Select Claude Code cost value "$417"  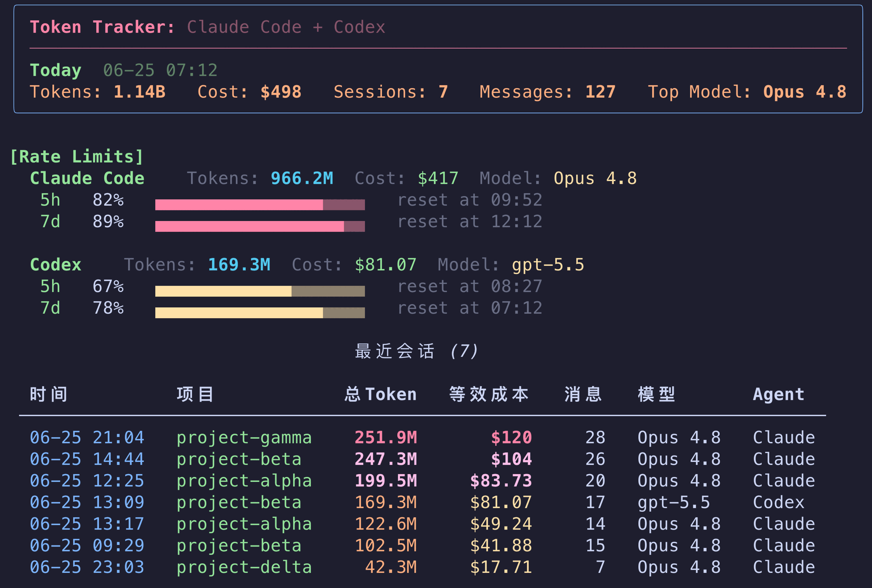tap(438, 178)
